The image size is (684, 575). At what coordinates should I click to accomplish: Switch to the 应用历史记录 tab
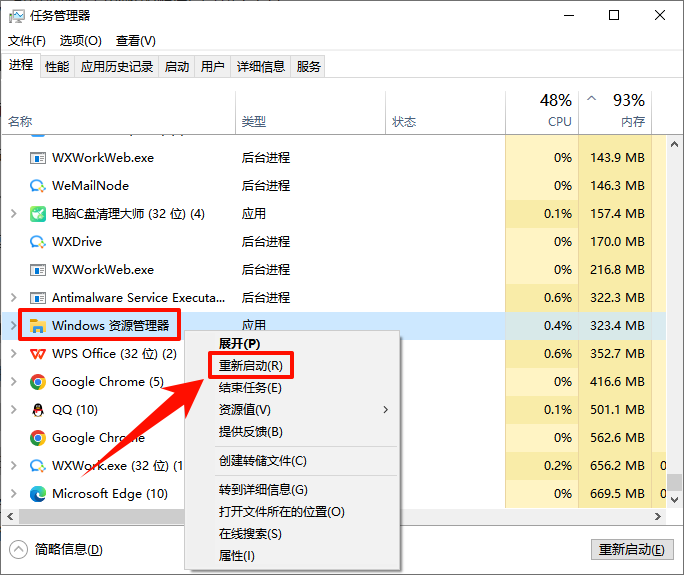click(116, 67)
